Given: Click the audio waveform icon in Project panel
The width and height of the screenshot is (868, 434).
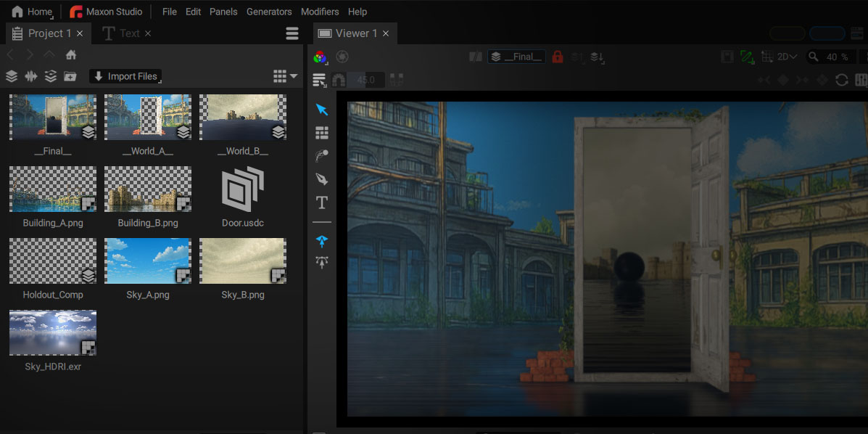Looking at the screenshot, I should 31,76.
